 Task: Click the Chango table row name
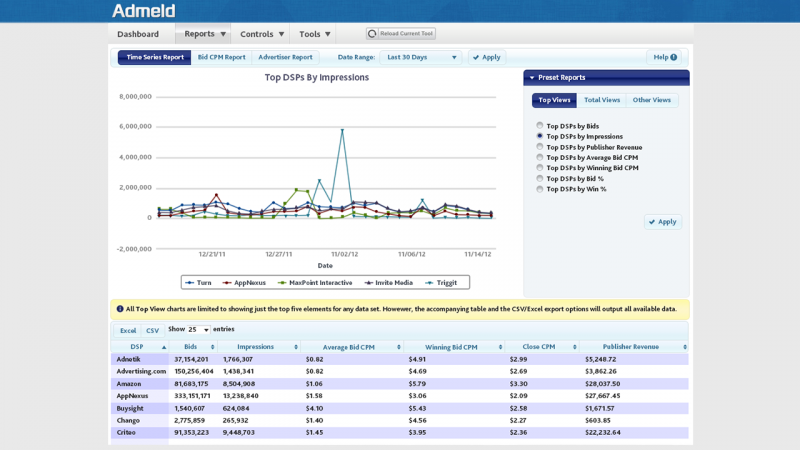[128, 420]
